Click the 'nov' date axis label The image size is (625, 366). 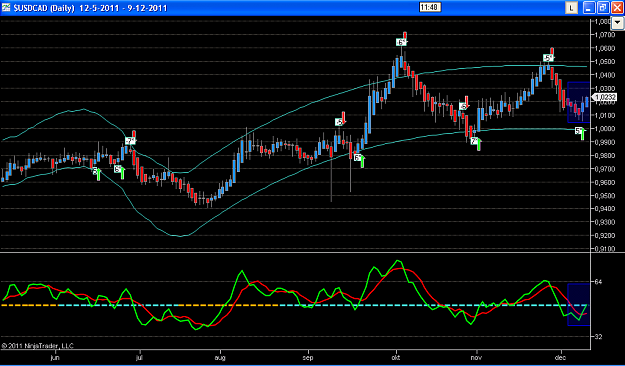(476, 357)
